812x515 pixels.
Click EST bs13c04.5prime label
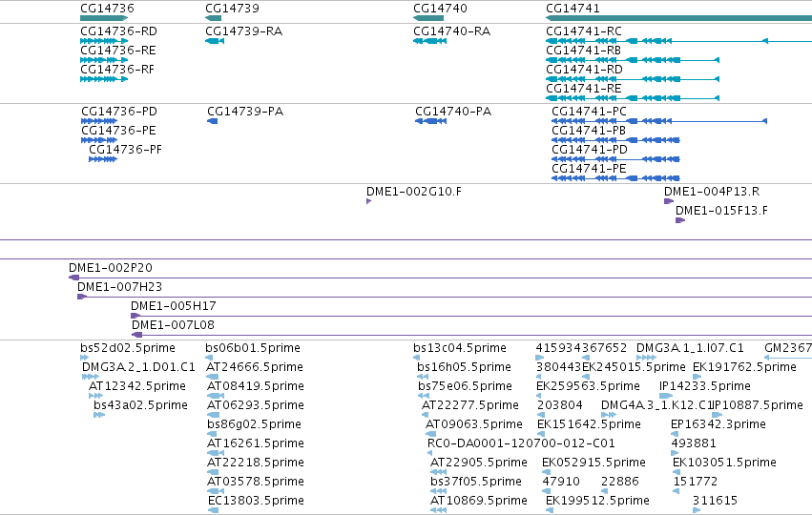pyautogui.click(x=460, y=348)
